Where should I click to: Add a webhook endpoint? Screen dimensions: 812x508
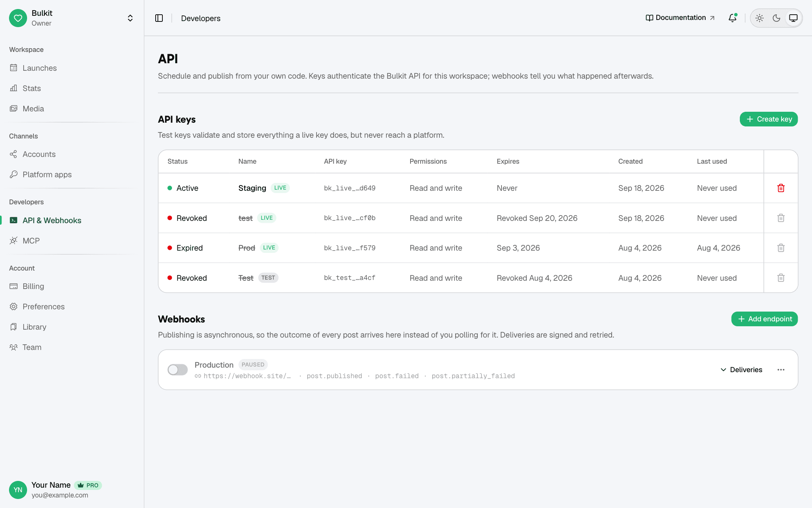point(764,319)
